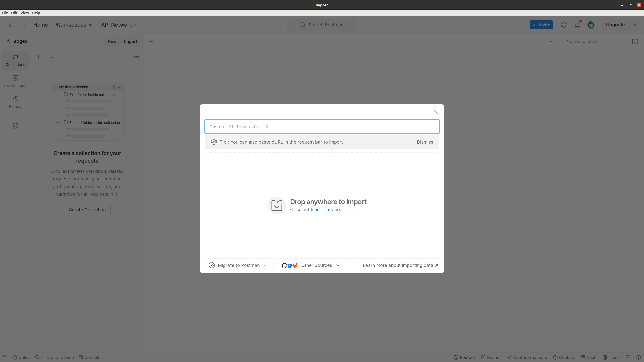Click the Paste cURL, Raw text or URL field
644x362 pixels.
click(x=322, y=127)
